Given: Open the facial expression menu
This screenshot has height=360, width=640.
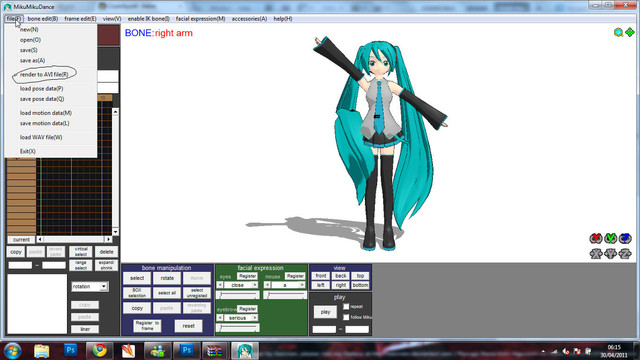Looking at the screenshot, I should click(200, 19).
